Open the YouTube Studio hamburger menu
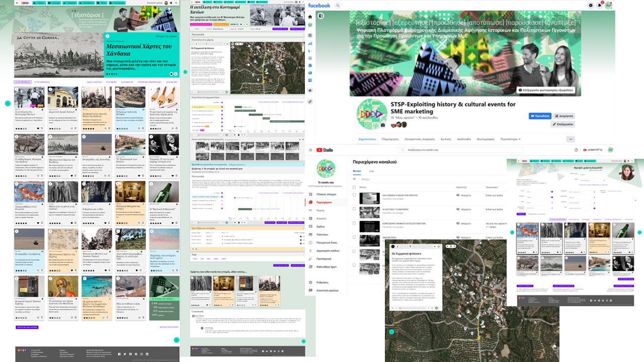Viewport: 644px width, 362px height. click(309, 150)
